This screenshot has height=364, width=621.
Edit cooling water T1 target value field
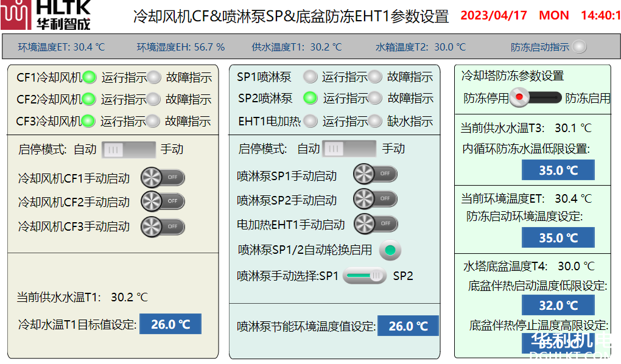(x=170, y=324)
